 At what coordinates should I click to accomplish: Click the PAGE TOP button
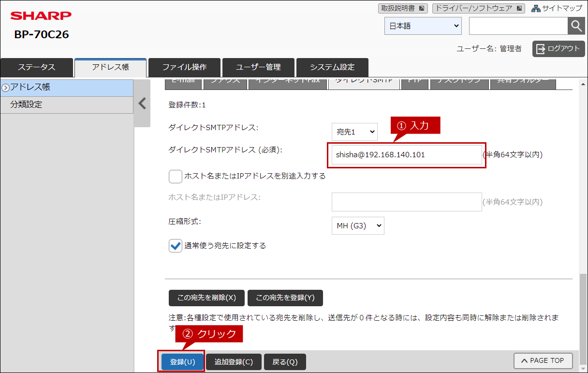(x=543, y=361)
